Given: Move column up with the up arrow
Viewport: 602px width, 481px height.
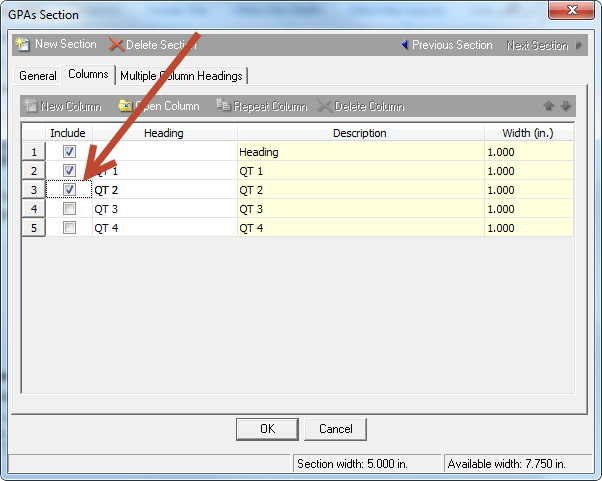Looking at the screenshot, I should click(548, 106).
